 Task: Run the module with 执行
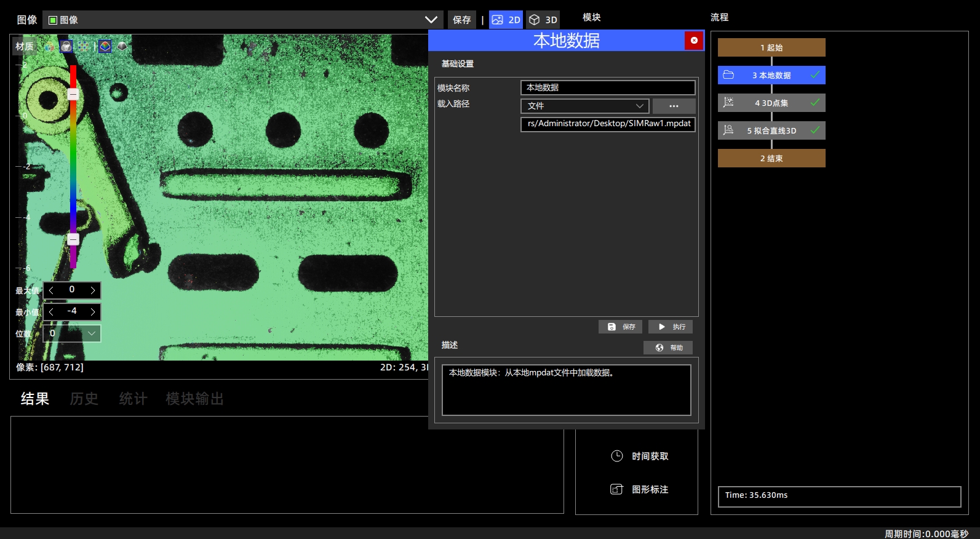[671, 327]
